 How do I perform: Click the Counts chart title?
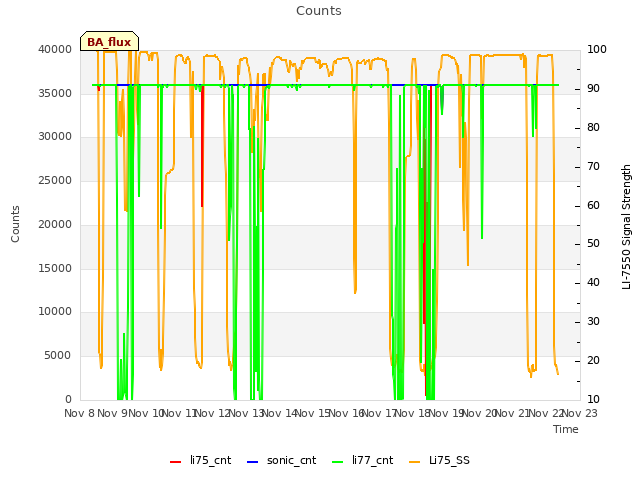click(x=319, y=11)
